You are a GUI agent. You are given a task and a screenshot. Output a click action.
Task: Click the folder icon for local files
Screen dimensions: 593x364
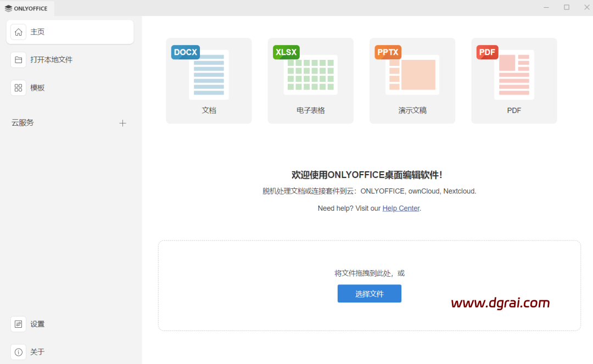[x=19, y=60]
